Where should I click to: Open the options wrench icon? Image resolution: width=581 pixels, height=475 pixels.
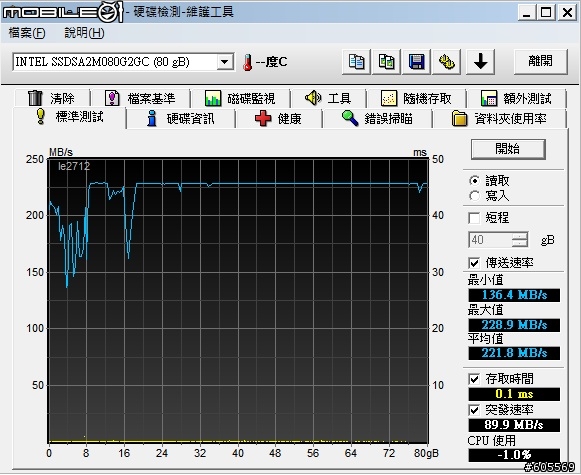(x=446, y=62)
